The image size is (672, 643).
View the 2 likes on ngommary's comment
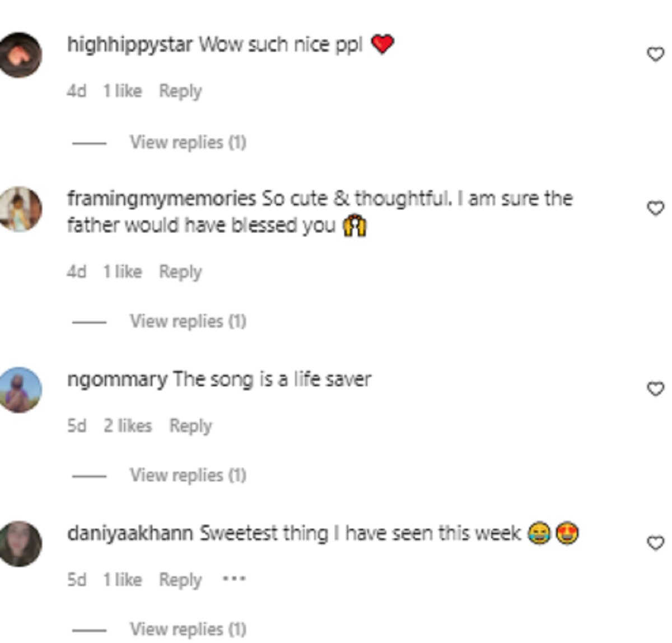point(128,426)
